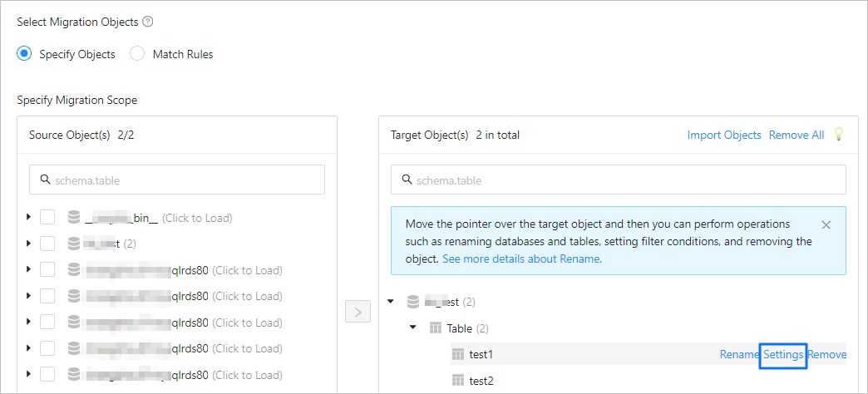Click search icon in source search box
Viewport: 868px width, 394px height.
(46, 180)
